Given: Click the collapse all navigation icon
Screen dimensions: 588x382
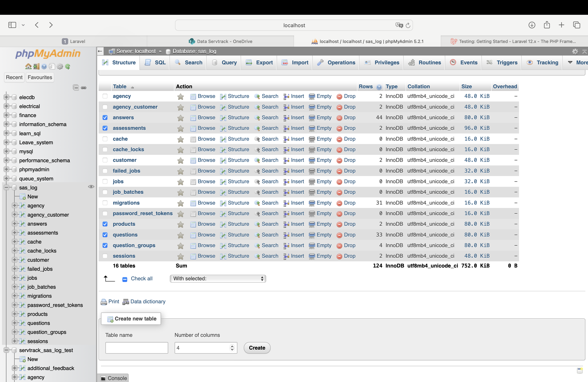Looking at the screenshot, I should pyautogui.click(x=76, y=88).
